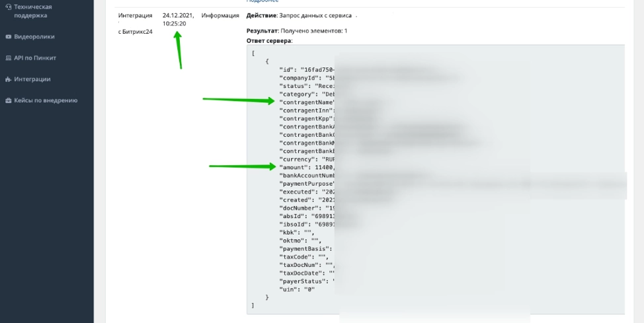This screenshot has width=644, height=323.
Task: Click the Ответ сервера label
Action: point(269,41)
